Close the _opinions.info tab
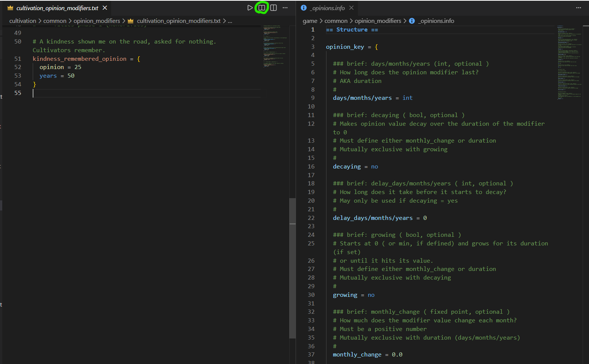Viewport: 589px width, 364px height. pyautogui.click(x=351, y=8)
